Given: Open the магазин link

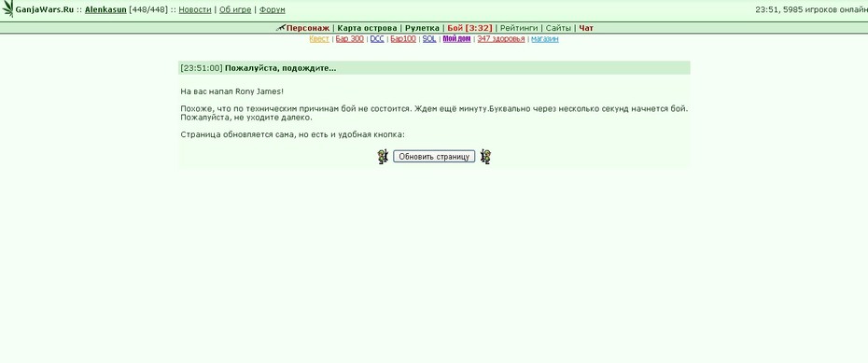Looking at the screenshot, I should [x=545, y=39].
